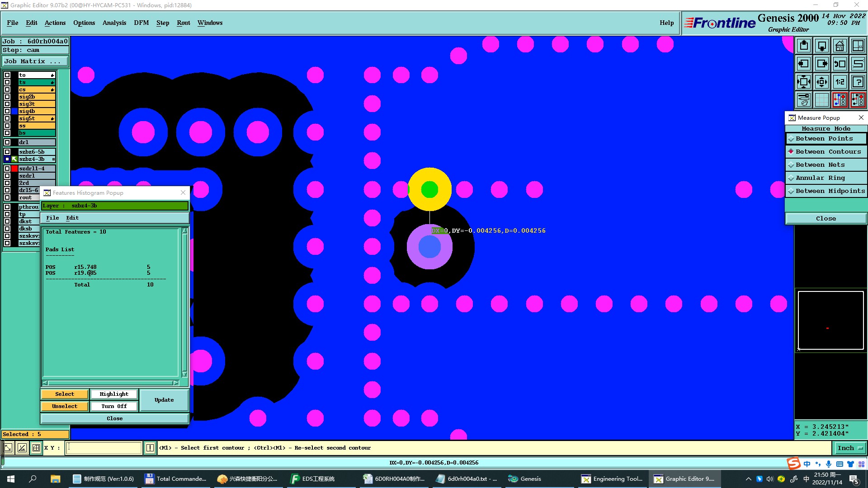Click the red swatch of szdrl1-4 layer

pyautogui.click(x=14, y=169)
